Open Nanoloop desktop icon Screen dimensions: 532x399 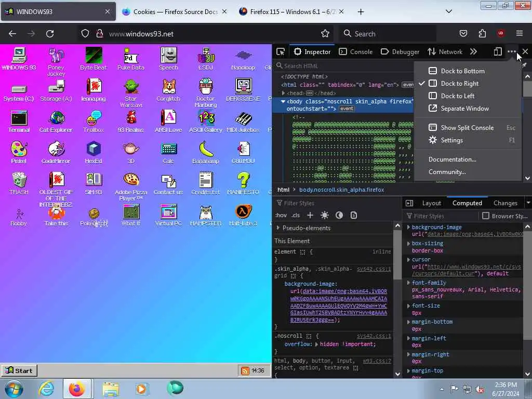pos(243,59)
